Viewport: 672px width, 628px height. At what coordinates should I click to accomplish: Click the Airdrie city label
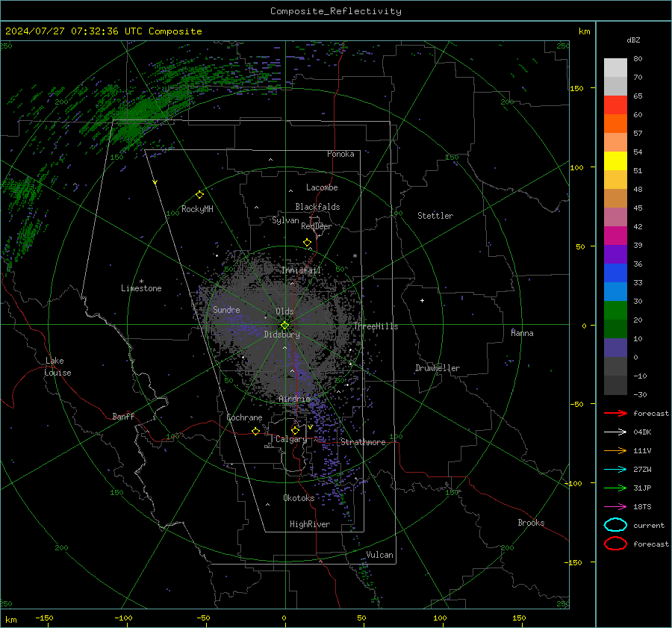pos(294,399)
